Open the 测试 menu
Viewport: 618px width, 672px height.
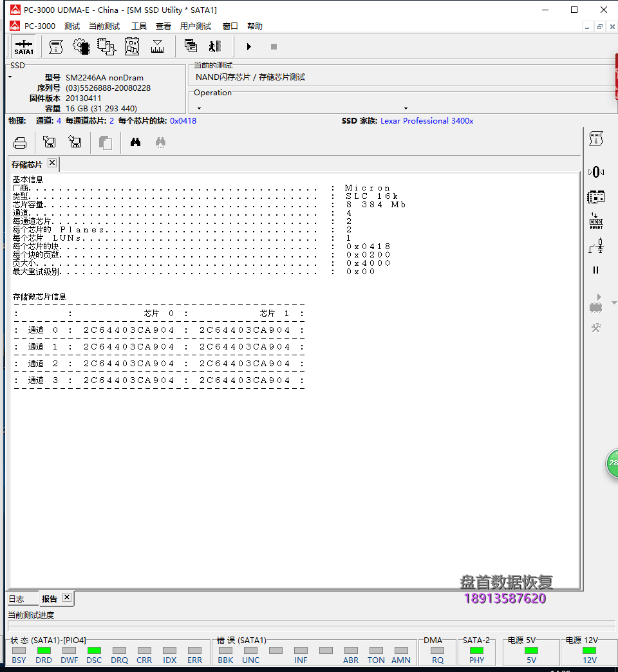click(72, 26)
